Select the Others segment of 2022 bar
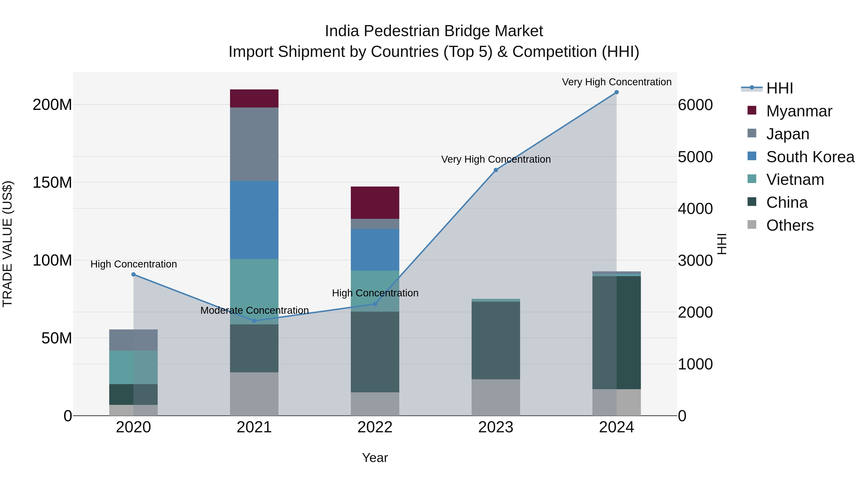The height and width of the screenshot is (488, 868). click(x=375, y=404)
